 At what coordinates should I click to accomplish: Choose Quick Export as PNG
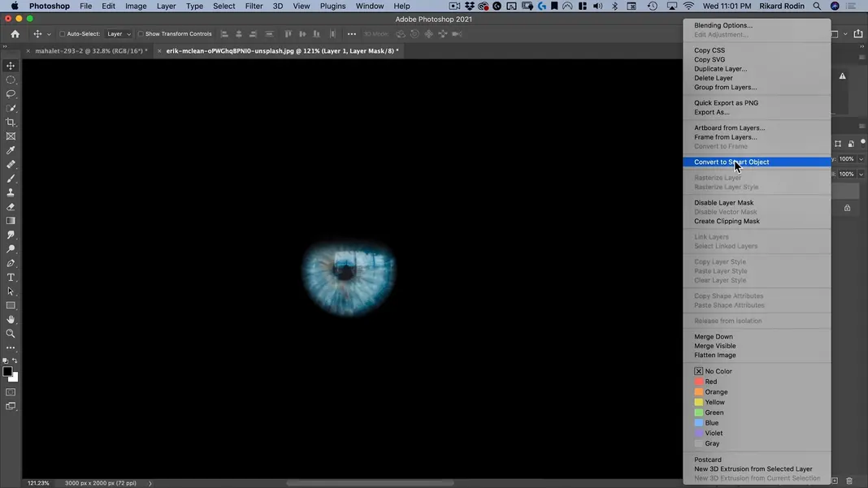pyautogui.click(x=726, y=103)
